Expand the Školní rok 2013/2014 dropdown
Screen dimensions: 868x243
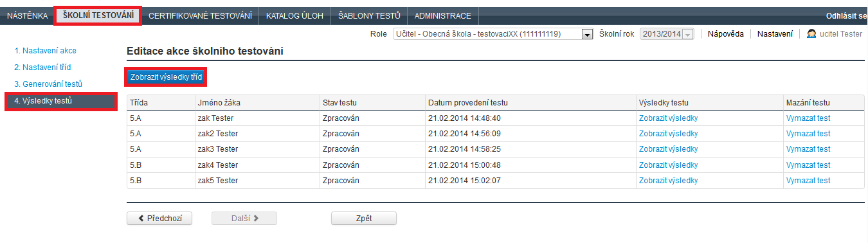tap(688, 34)
